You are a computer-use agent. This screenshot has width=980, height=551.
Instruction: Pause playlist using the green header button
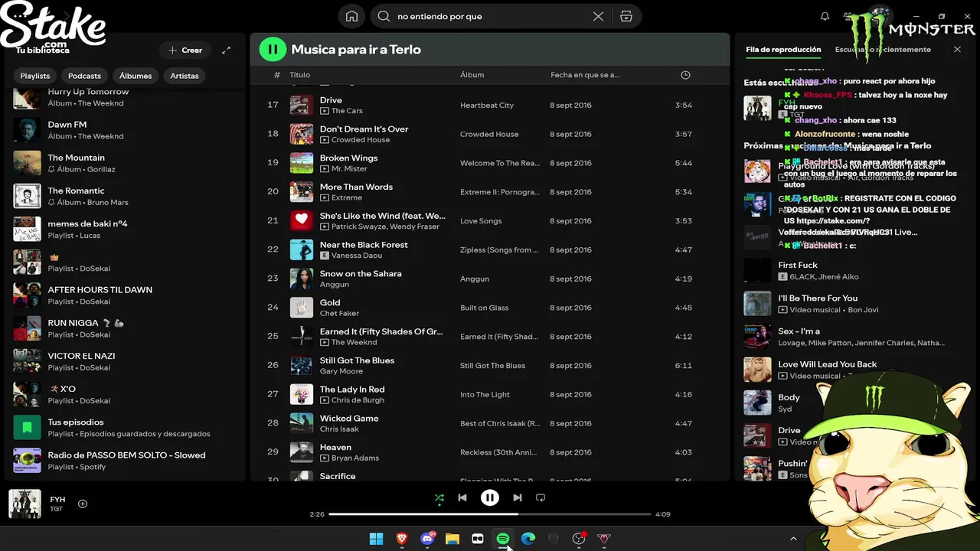click(x=273, y=49)
